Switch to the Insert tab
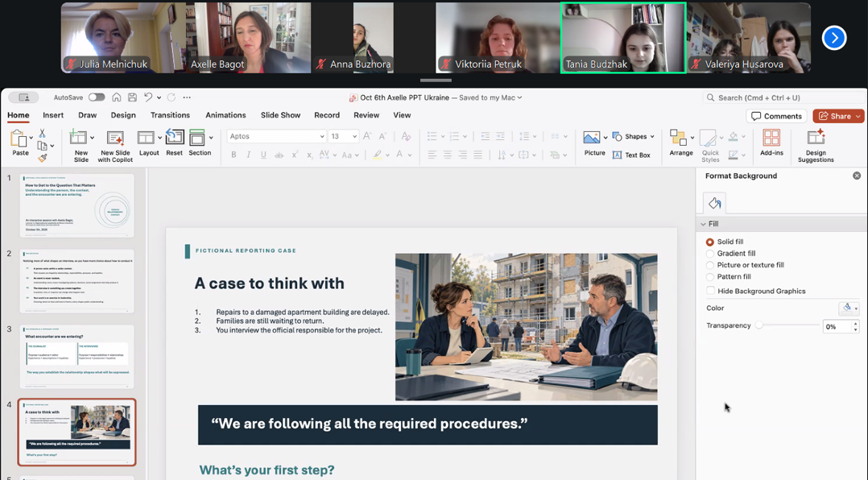 tap(53, 115)
